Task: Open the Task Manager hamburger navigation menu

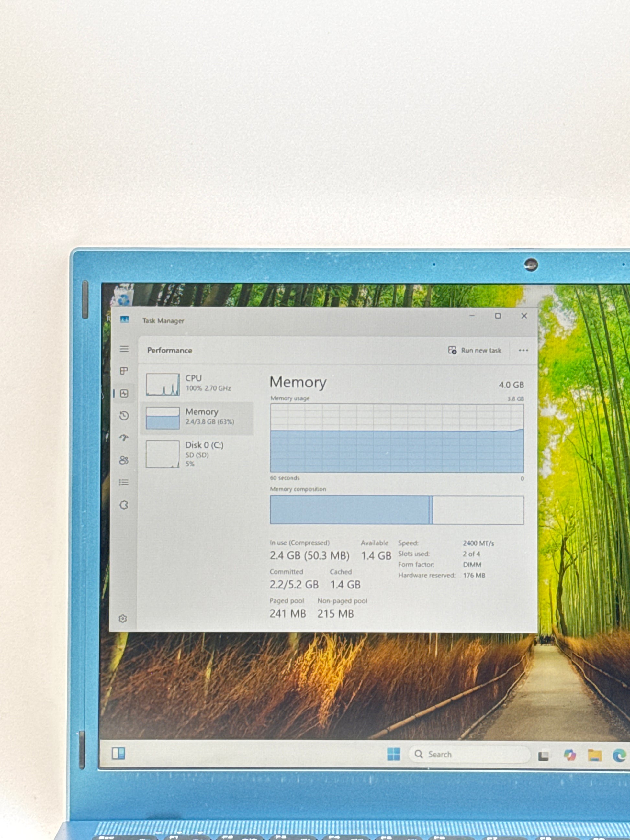Action: tap(124, 349)
